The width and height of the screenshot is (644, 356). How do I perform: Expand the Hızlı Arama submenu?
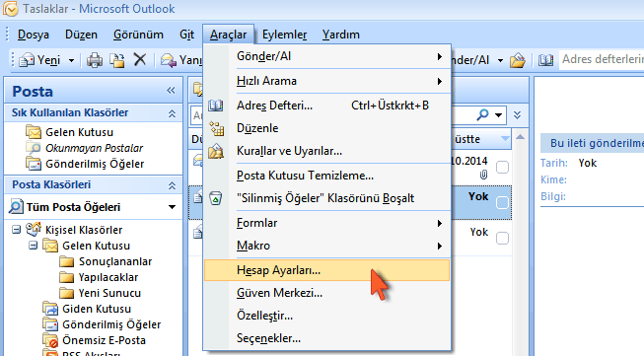326,81
